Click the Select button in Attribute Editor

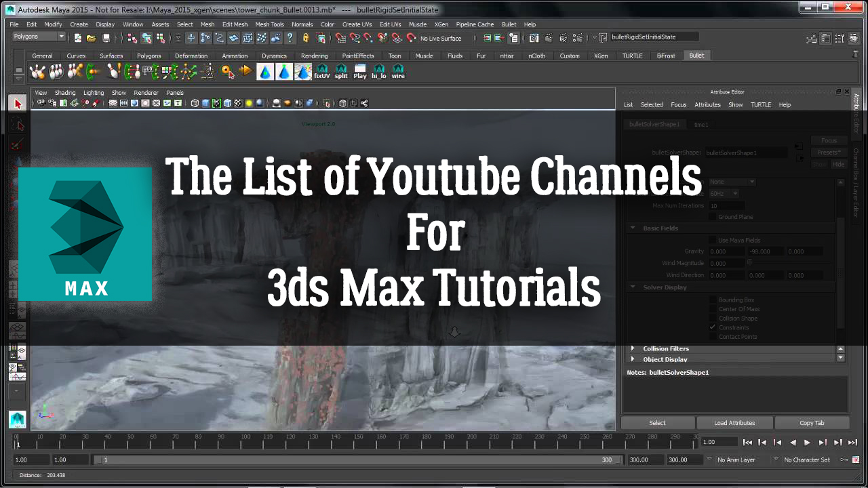click(x=658, y=423)
